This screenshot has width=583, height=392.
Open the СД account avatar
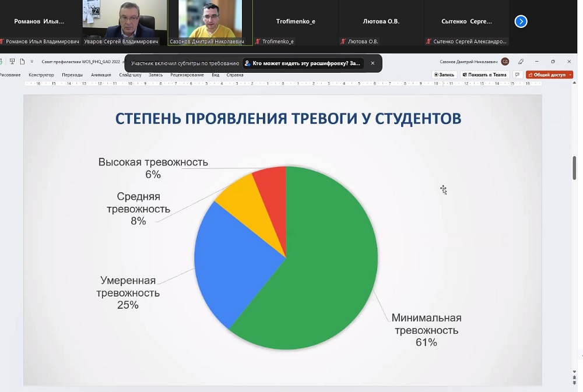(505, 61)
